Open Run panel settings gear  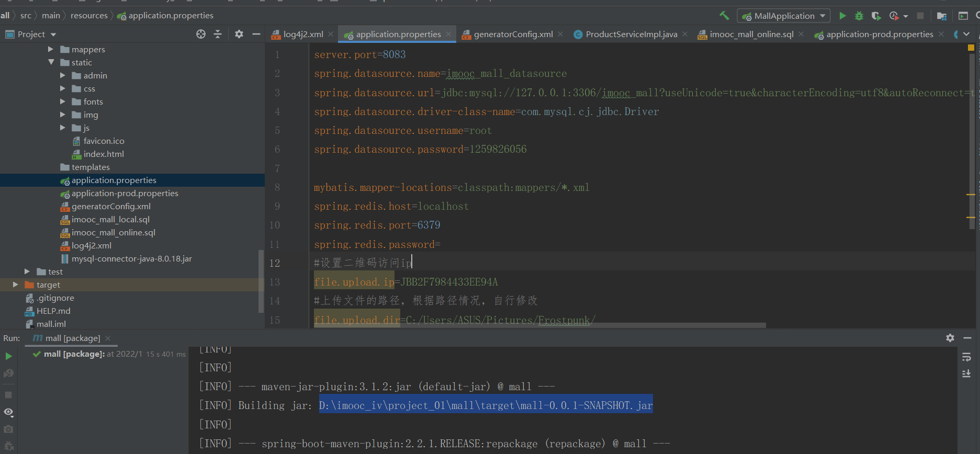tap(950, 338)
